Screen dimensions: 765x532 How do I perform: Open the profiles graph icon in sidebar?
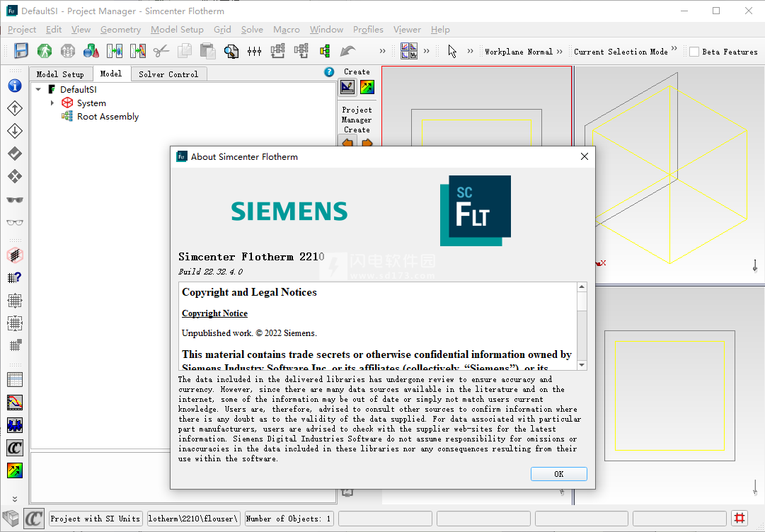(x=15, y=403)
